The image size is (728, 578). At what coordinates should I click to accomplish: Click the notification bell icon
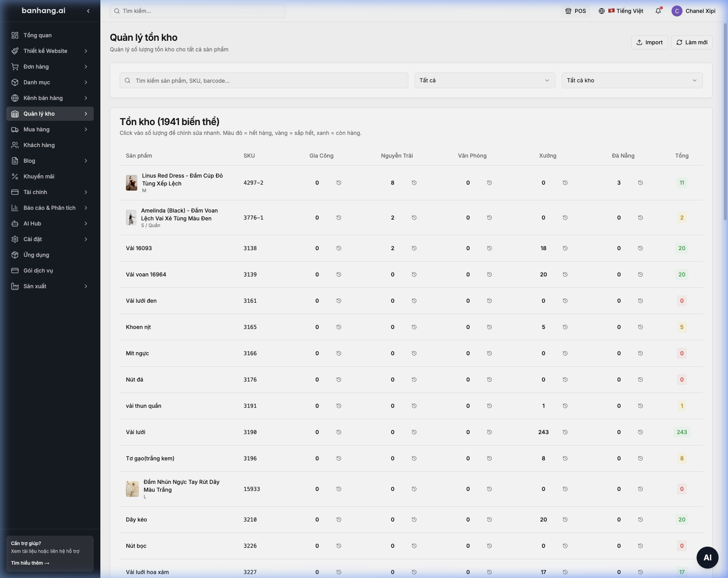pyautogui.click(x=658, y=11)
